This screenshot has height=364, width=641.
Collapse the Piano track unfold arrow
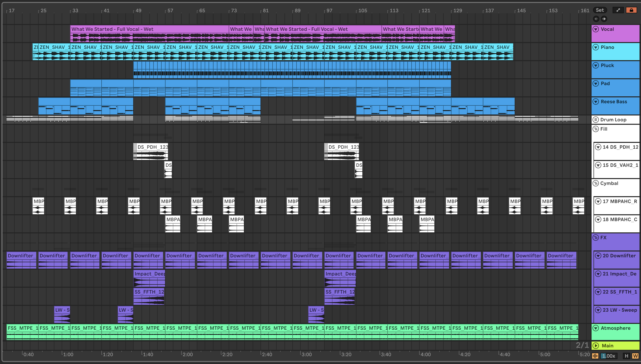[x=596, y=47]
